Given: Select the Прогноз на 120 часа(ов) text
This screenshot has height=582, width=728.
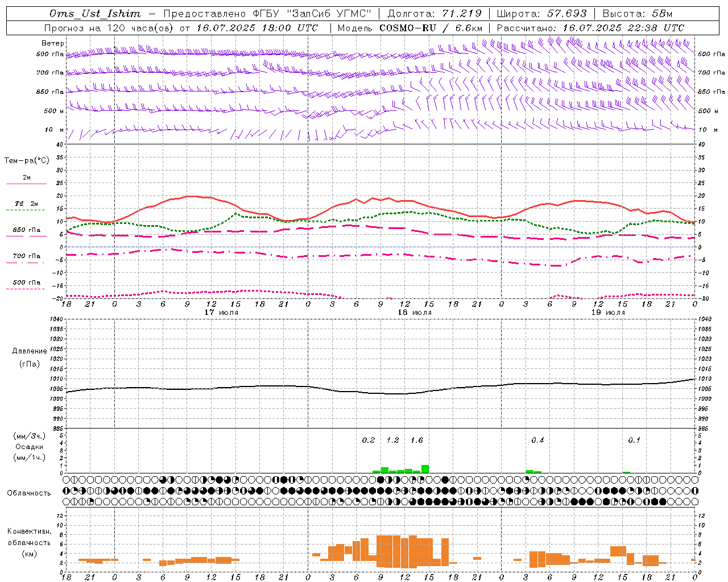Looking at the screenshot, I should click(110, 28).
